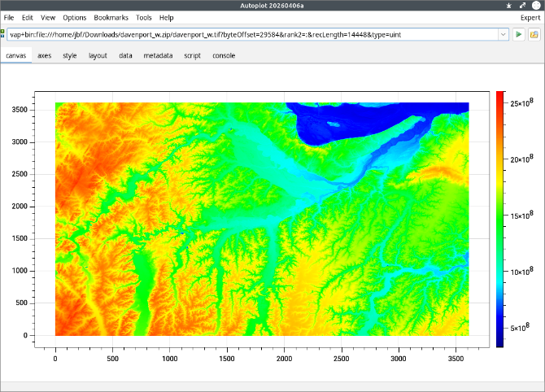Select the layout tab
Image resolution: width=545 pixels, height=392 pixels.
coord(98,56)
